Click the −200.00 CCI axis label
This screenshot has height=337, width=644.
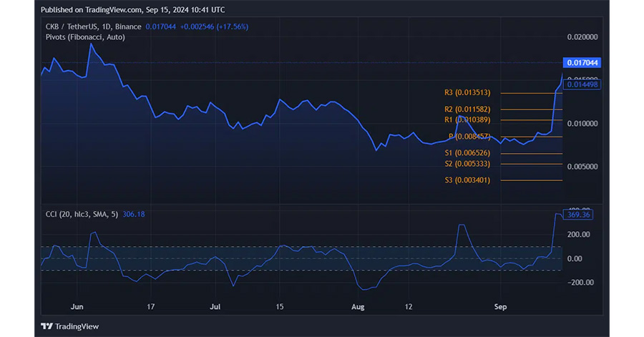(x=580, y=283)
